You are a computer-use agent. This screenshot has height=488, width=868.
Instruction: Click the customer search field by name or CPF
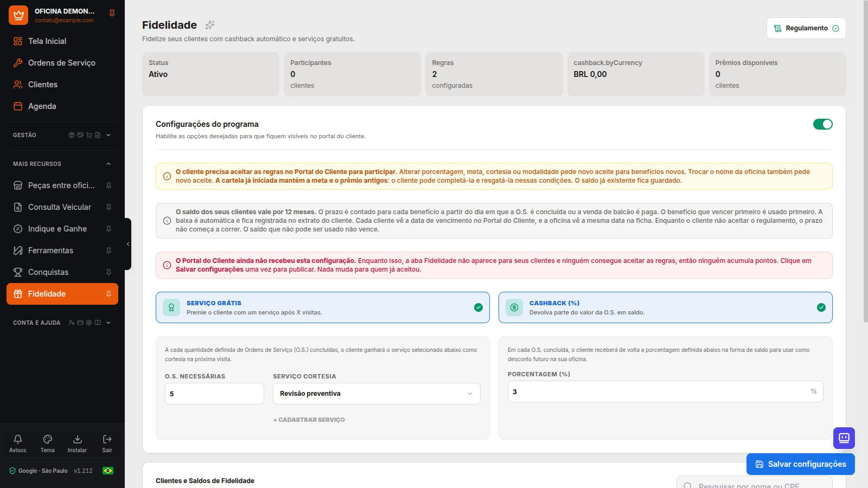[x=755, y=482]
